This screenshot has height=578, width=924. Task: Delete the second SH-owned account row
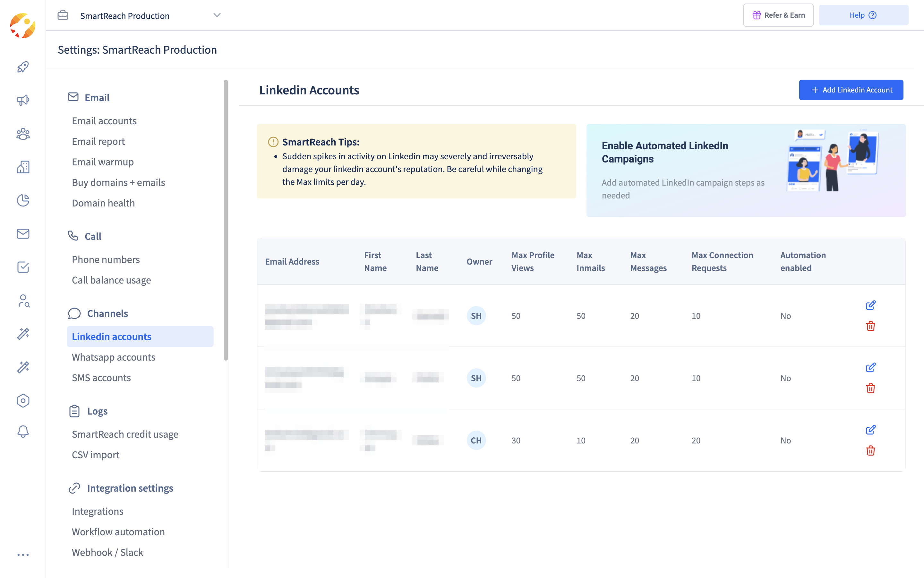click(870, 389)
